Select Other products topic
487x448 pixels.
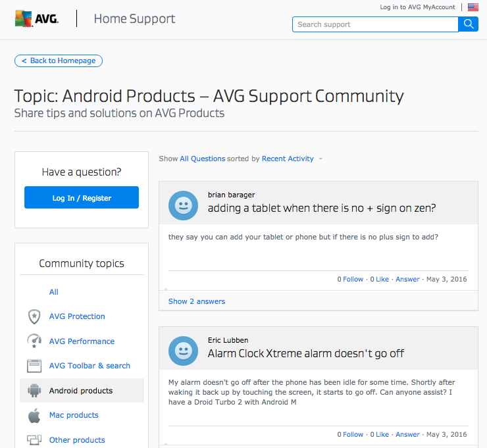[76, 440]
